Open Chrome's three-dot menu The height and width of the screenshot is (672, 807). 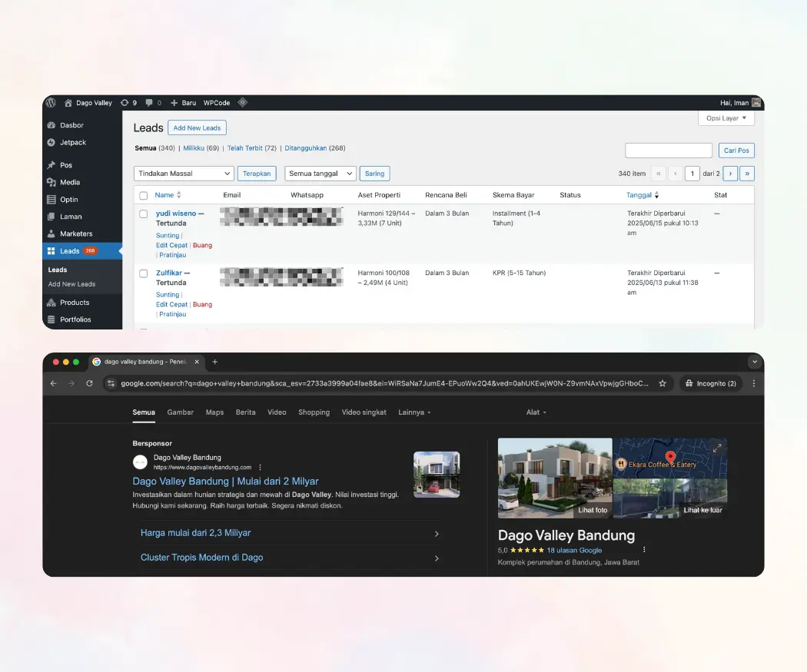(753, 383)
